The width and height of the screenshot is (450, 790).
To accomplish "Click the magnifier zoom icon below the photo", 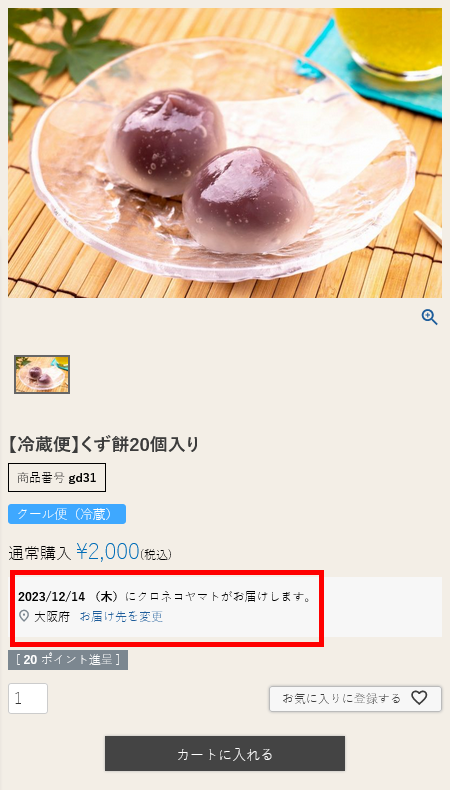I will coord(429,317).
